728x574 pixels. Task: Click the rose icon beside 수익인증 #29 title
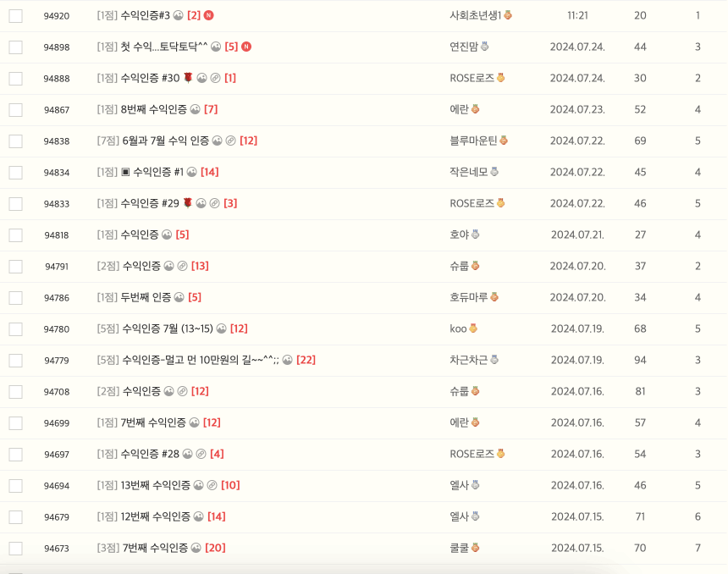point(188,202)
